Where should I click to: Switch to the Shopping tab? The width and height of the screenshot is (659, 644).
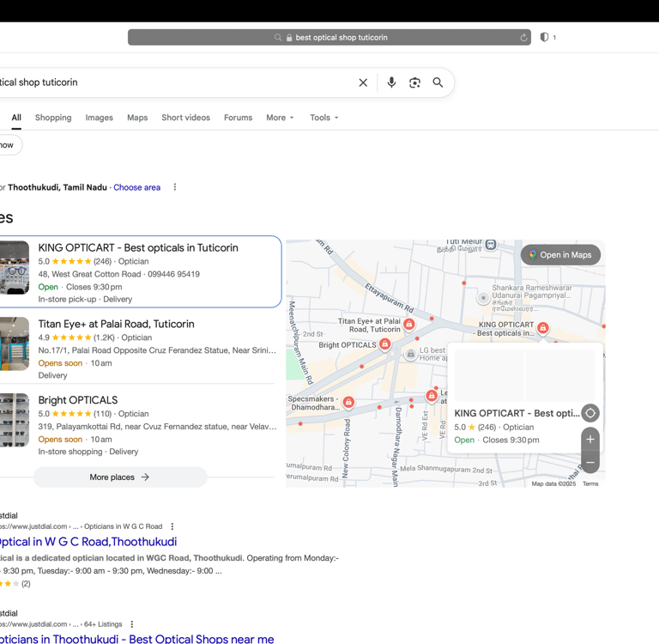click(x=53, y=118)
